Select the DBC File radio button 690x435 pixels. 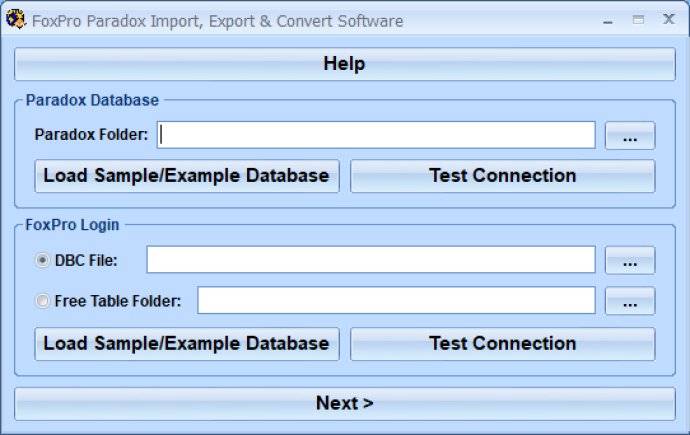click(x=42, y=260)
